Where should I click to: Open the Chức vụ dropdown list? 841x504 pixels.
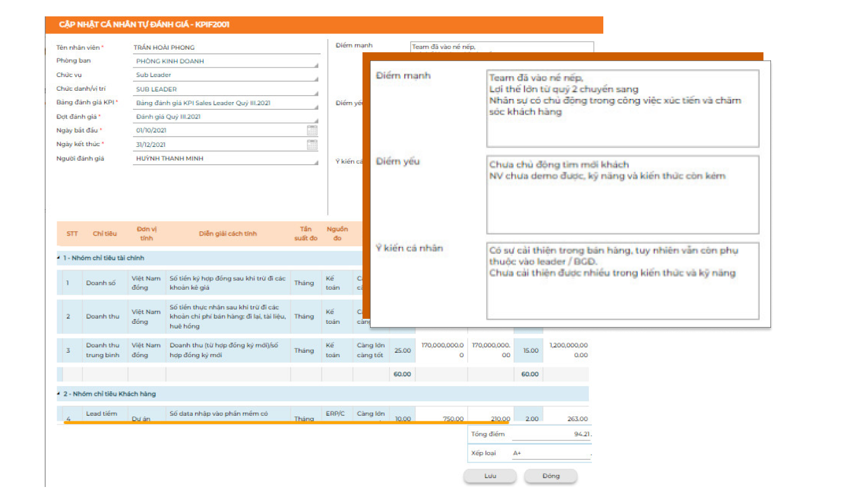316,78
